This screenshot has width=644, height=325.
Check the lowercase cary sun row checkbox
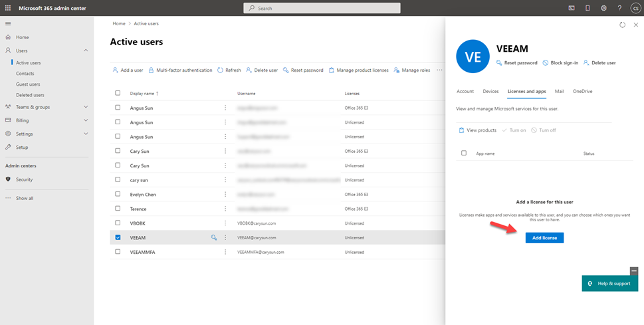coord(118,179)
